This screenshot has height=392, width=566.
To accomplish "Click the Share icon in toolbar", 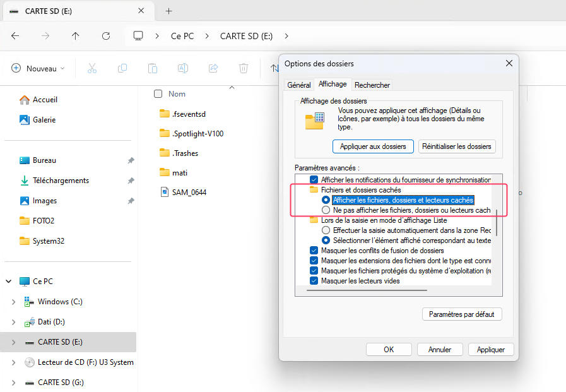I will pos(213,68).
